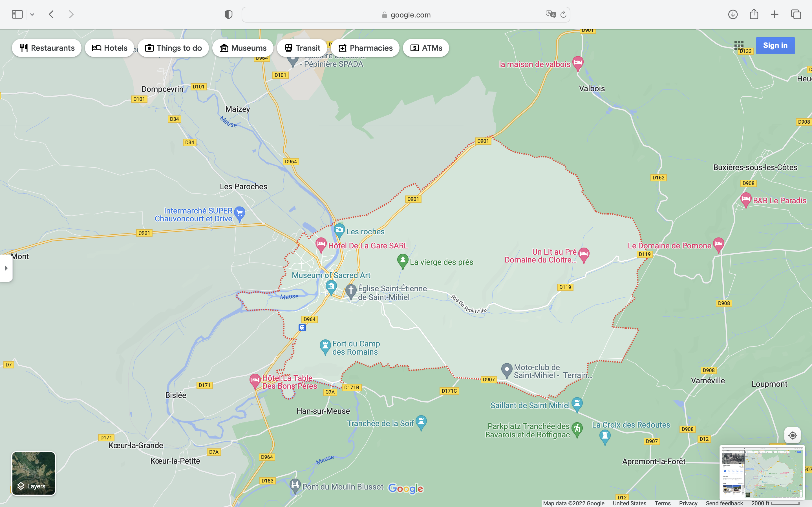Click Send feedback link
Image resolution: width=812 pixels, height=507 pixels.
point(724,503)
